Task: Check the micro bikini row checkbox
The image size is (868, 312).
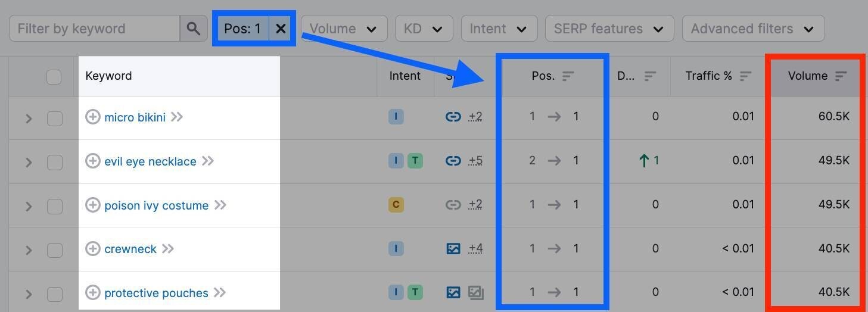Action: click(55, 118)
